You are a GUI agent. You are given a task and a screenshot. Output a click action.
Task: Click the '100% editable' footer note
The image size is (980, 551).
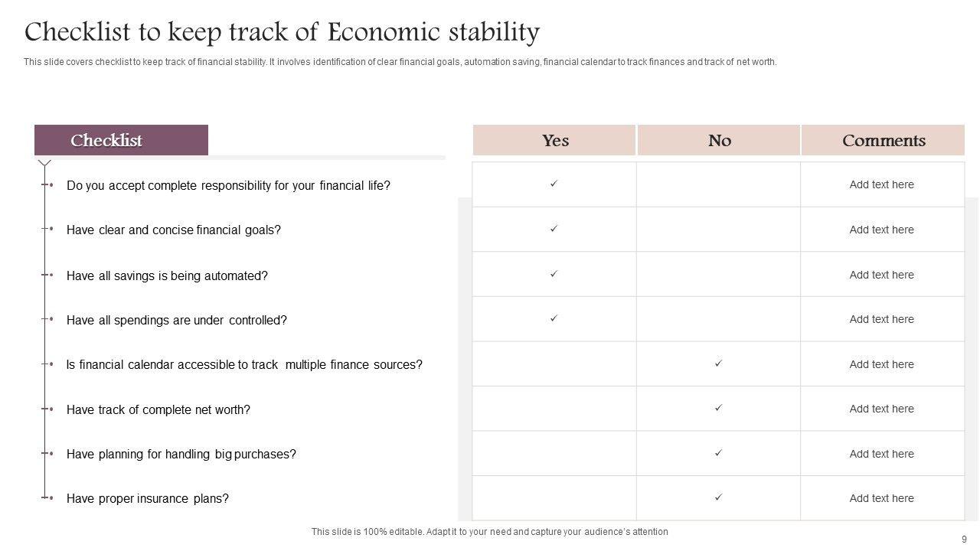point(489,532)
